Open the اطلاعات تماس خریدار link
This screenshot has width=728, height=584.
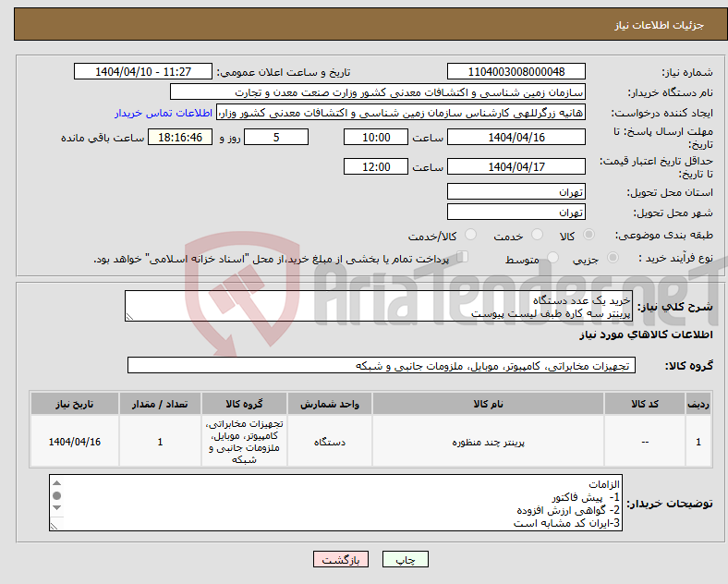[164, 113]
